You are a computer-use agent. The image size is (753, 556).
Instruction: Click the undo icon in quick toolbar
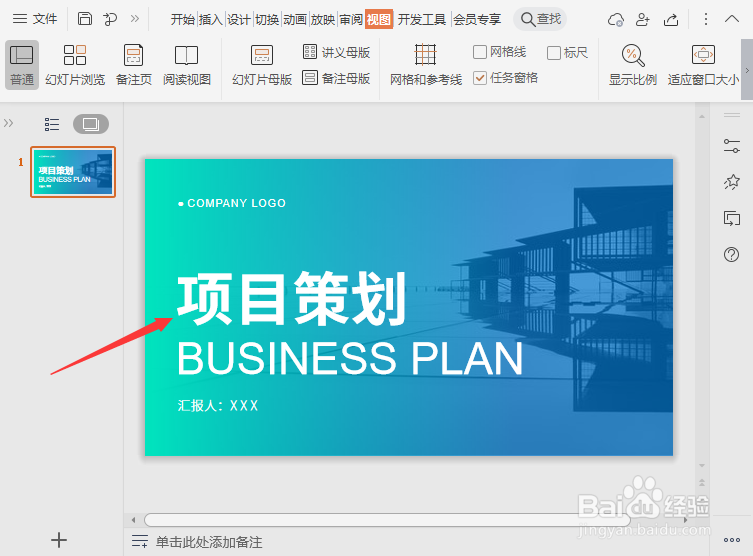110,19
